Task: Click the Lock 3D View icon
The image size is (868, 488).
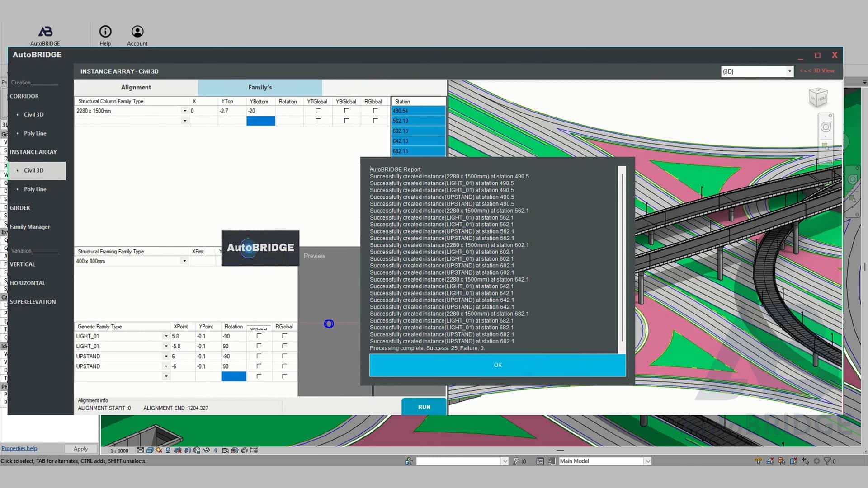Action: click(197, 450)
